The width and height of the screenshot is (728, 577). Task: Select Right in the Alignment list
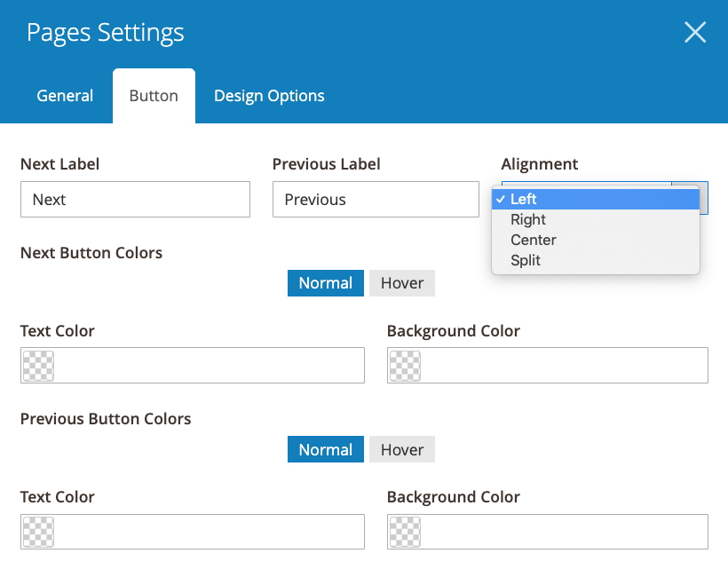pyautogui.click(x=528, y=219)
